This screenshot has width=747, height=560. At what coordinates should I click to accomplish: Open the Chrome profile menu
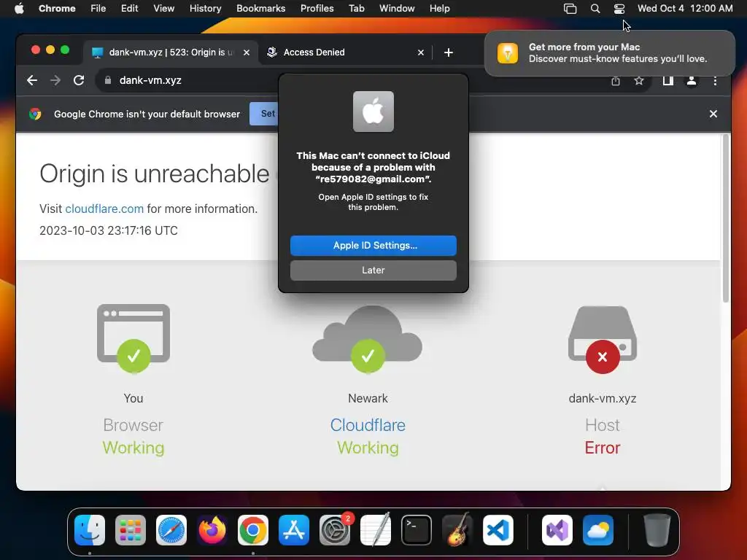pyautogui.click(x=692, y=81)
